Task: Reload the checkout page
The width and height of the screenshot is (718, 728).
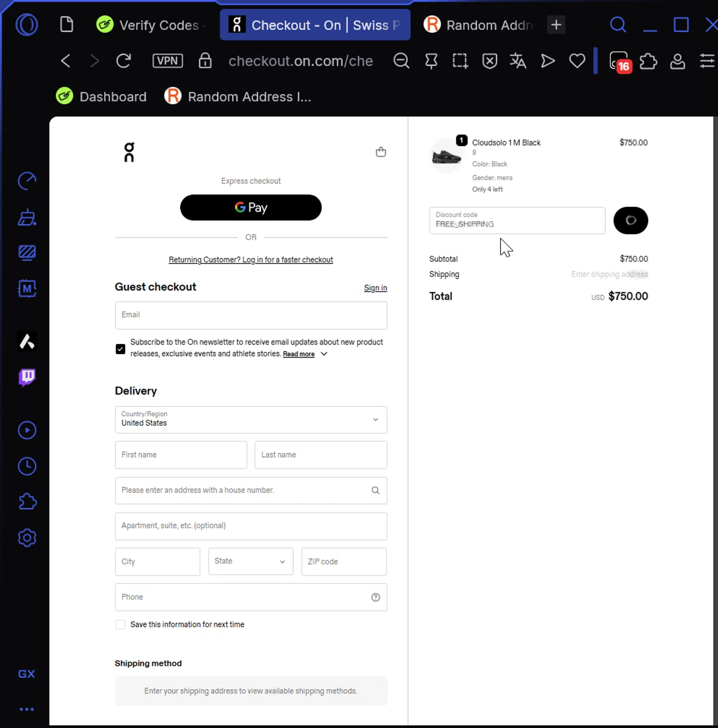Action: tap(124, 61)
